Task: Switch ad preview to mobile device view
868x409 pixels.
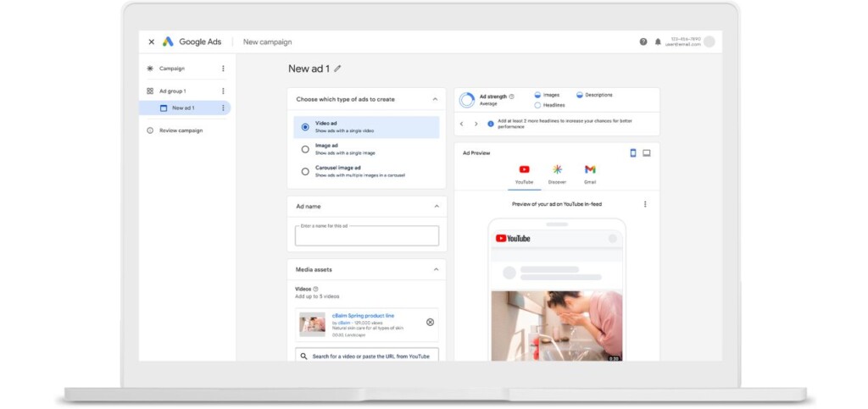Action: [633, 153]
